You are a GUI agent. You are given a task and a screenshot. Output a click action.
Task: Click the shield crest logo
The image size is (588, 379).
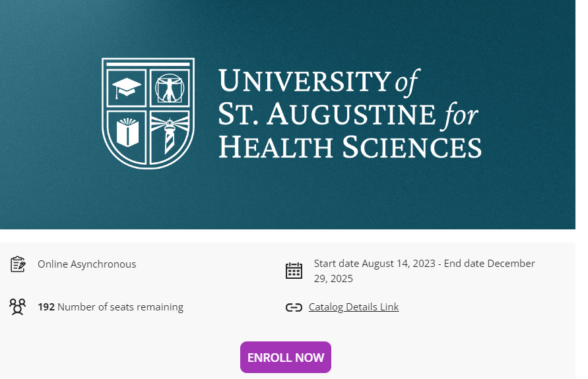pyautogui.click(x=148, y=113)
